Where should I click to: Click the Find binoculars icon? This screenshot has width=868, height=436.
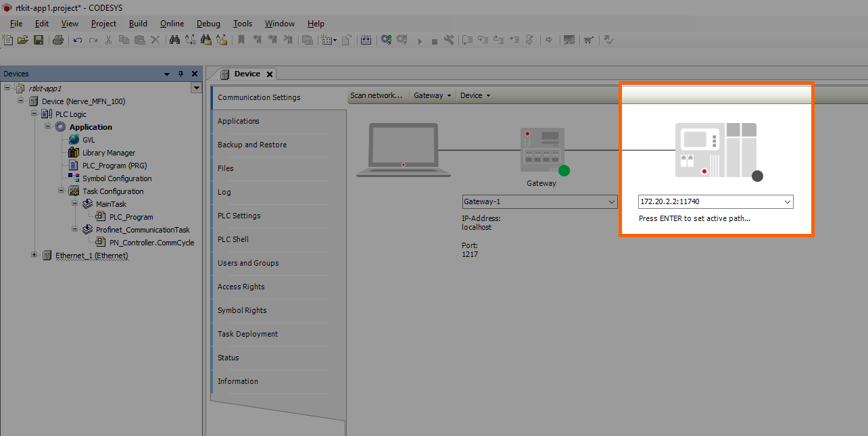pos(174,40)
